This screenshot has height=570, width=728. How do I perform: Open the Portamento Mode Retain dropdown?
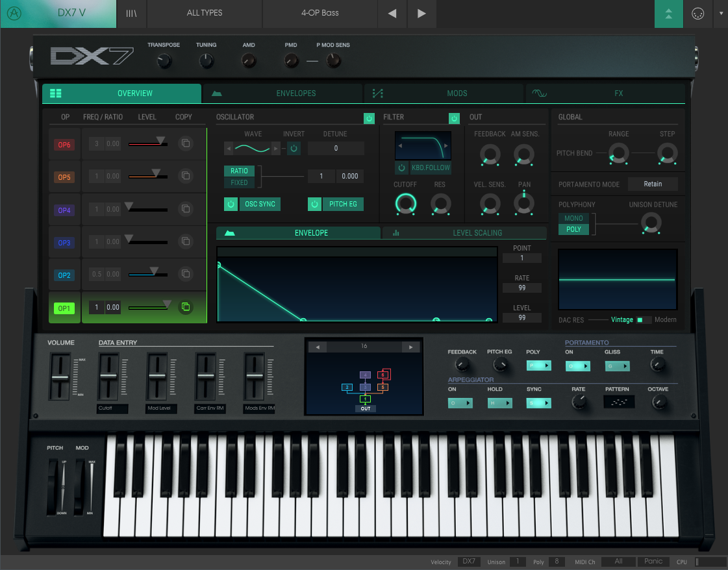[x=653, y=184]
